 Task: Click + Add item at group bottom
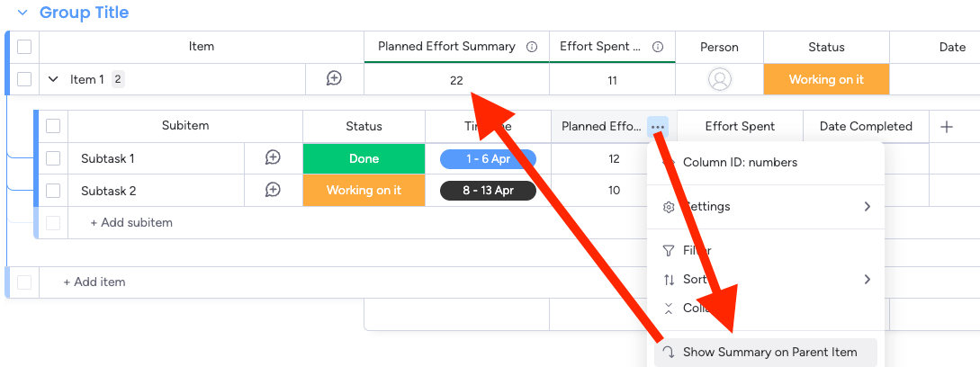pyautogui.click(x=94, y=282)
